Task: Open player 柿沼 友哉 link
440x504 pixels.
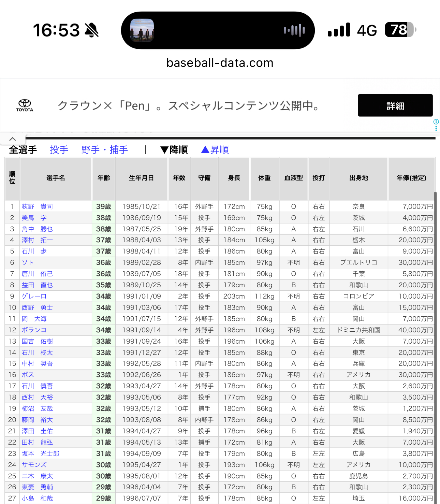Action: [x=37, y=408]
